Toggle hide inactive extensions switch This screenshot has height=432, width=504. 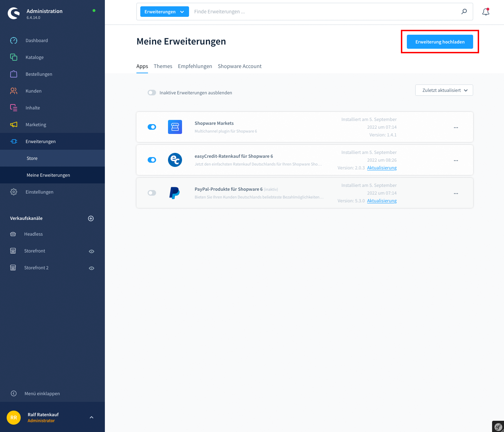152,93
